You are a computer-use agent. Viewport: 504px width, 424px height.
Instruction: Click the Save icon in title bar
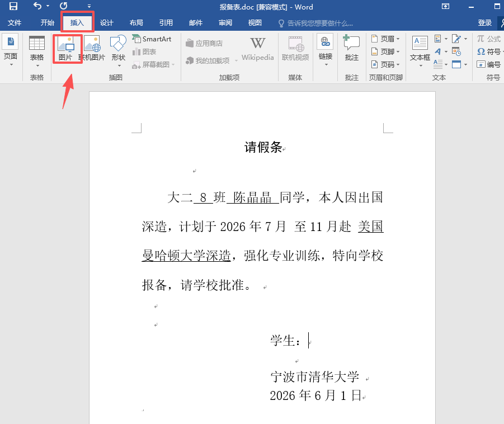click(13, 7)
